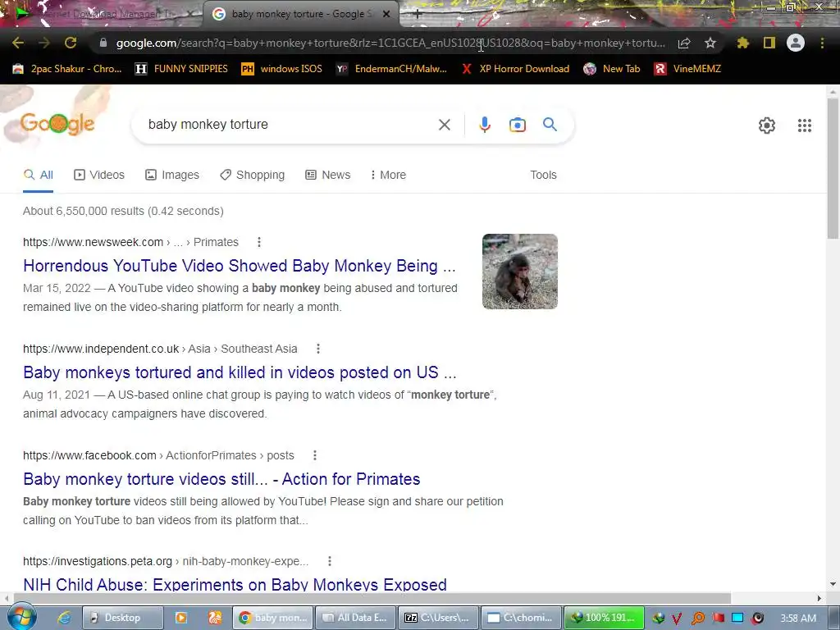
Task: Open the extensions puzzle icon
Action: (742, 43)
